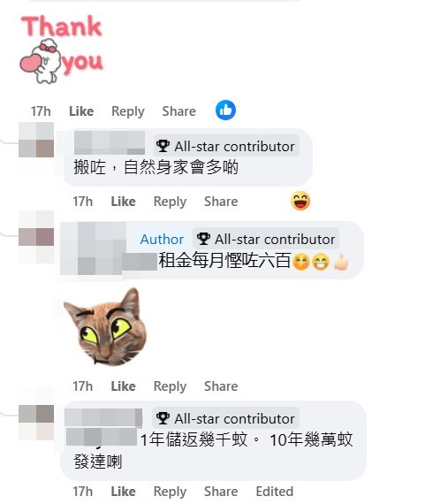Like the 發達喇 comment
Viewport: 425px width, 504px height.
124,492
